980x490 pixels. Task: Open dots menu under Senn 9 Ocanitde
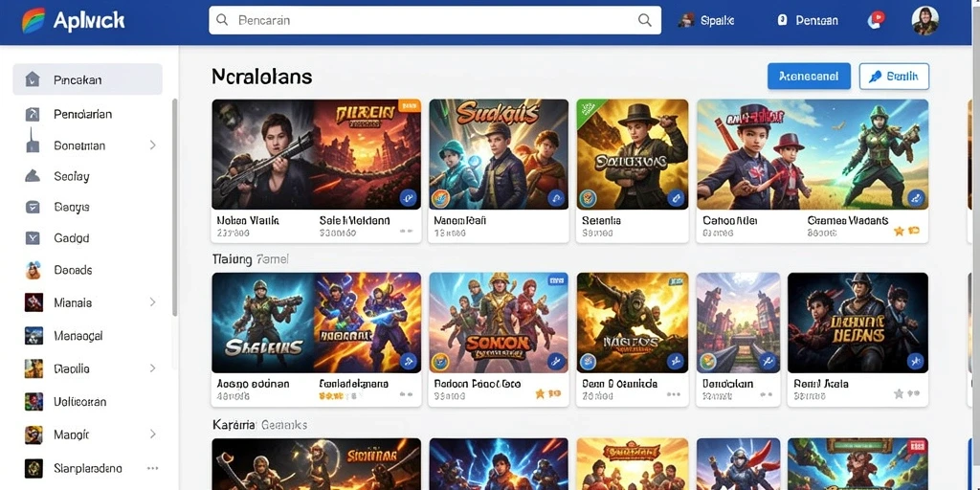(673, 395)
